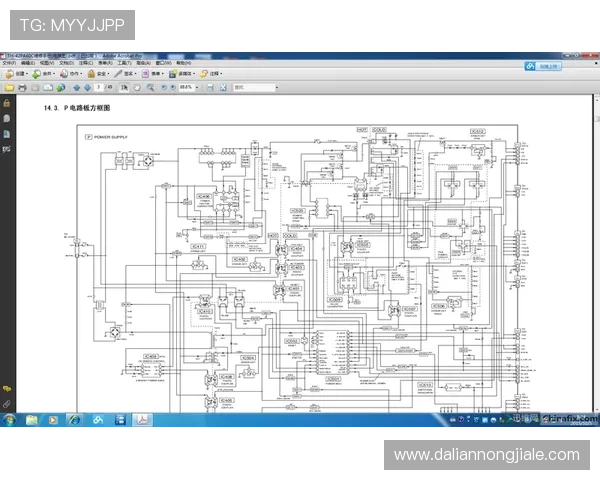
Task: Open Adobe Acrobat from the taskbar
Action: tap(142, 421)
